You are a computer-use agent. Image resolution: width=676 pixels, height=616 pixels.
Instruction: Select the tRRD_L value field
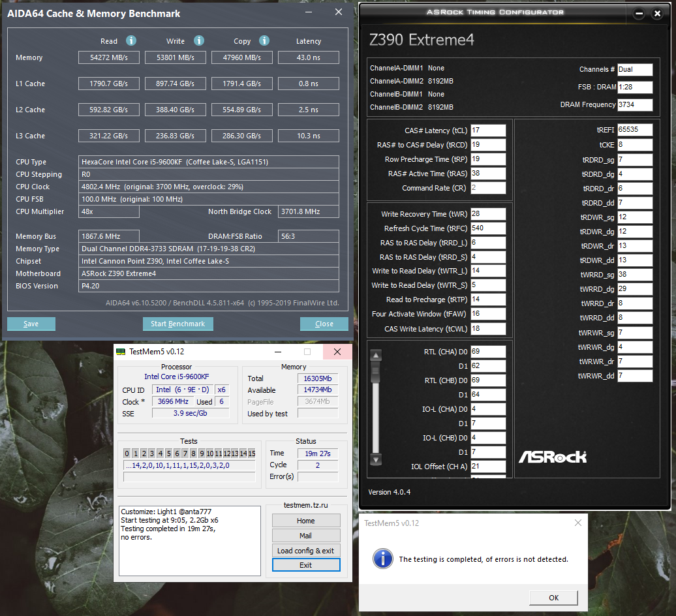tap(488, 243)
